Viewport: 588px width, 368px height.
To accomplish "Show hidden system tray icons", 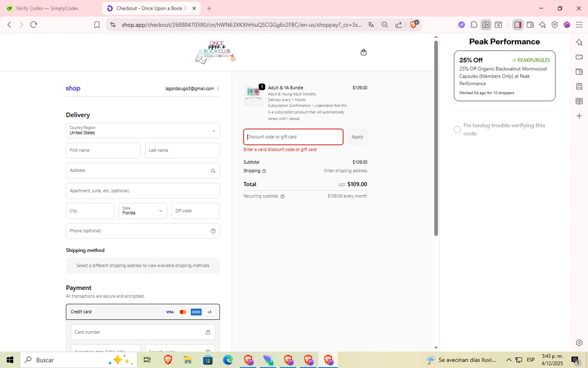I will (509, 360).
